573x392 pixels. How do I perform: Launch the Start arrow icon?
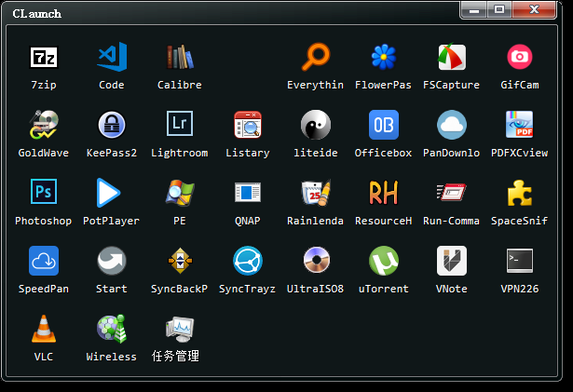point(112,261)
